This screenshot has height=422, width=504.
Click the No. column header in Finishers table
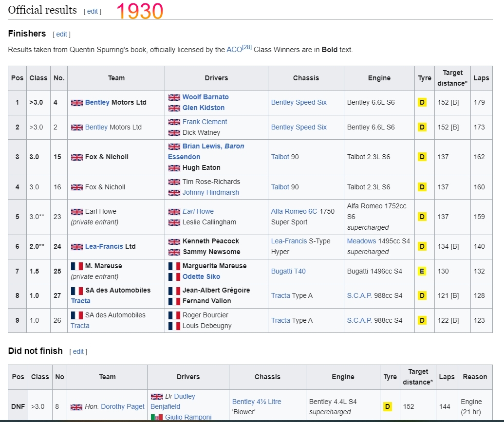(59, 78)
